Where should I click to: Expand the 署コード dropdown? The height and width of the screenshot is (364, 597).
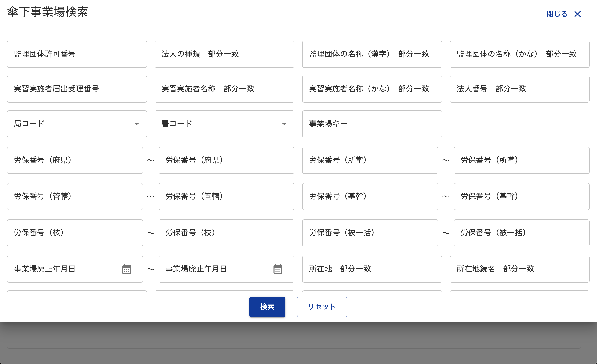tap(284, 124)
